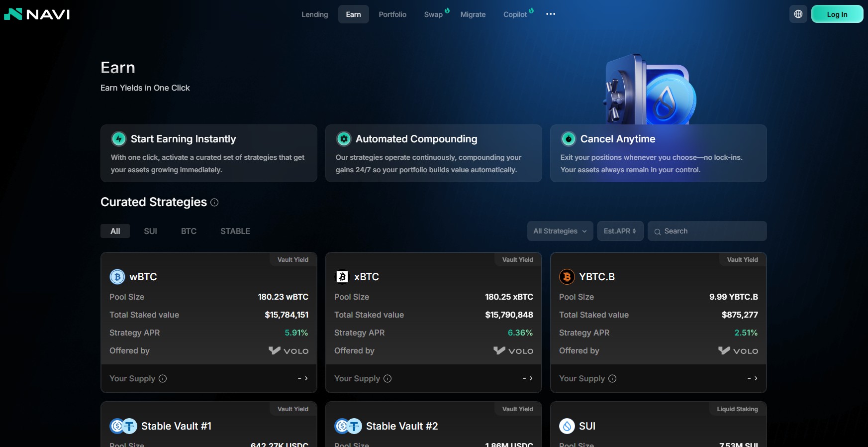Click total staked value $15,784,151

click(287, 315)
